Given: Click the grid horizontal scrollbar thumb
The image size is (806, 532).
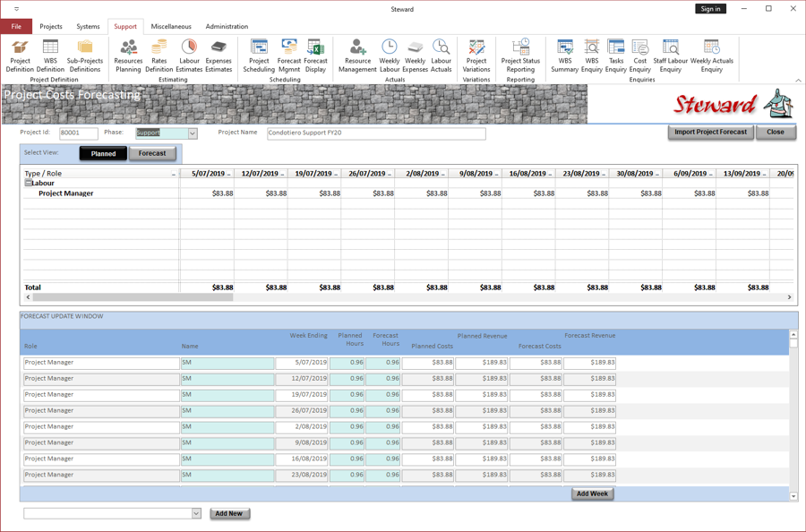Looking at the screenshot, I should (x=133, y=297).
